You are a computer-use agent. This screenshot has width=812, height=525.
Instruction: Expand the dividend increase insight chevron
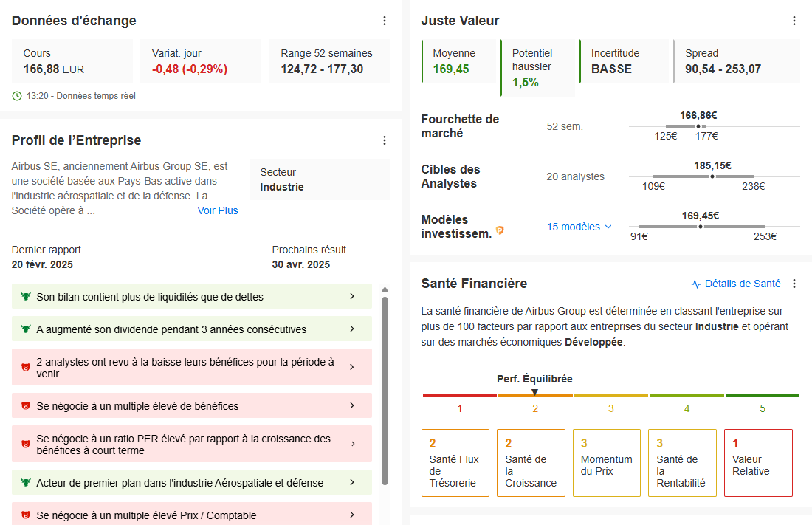[352, 329]
